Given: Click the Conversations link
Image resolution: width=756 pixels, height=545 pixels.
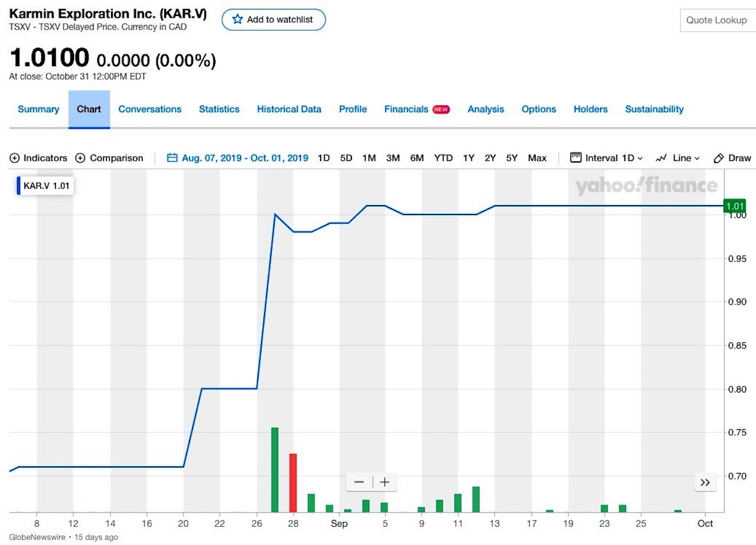Looking at the screenshot, I should click(x=150, y=109).
